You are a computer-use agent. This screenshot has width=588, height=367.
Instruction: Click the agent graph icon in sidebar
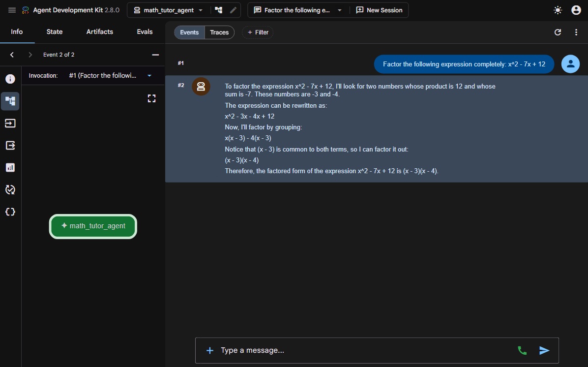[x=10, y=101]
